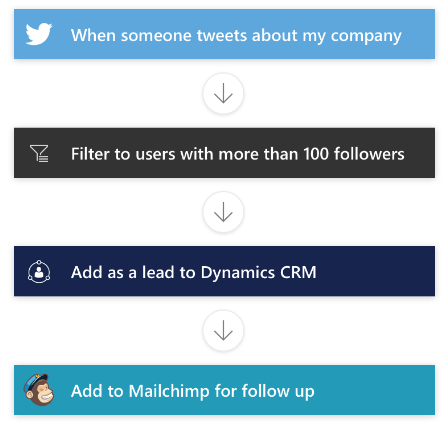Select the dark gray filter card
Viewport: 442px width, 426px height.
coord(224,153)
